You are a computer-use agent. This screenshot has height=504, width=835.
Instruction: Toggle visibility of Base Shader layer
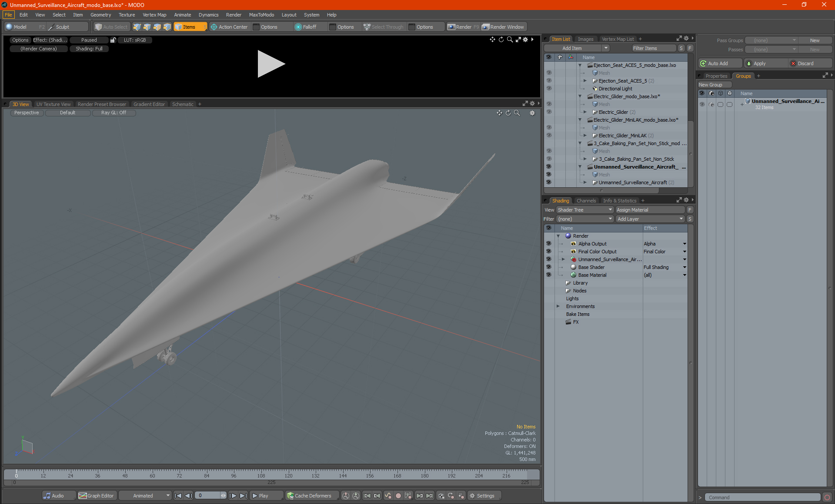click(549, 267)
